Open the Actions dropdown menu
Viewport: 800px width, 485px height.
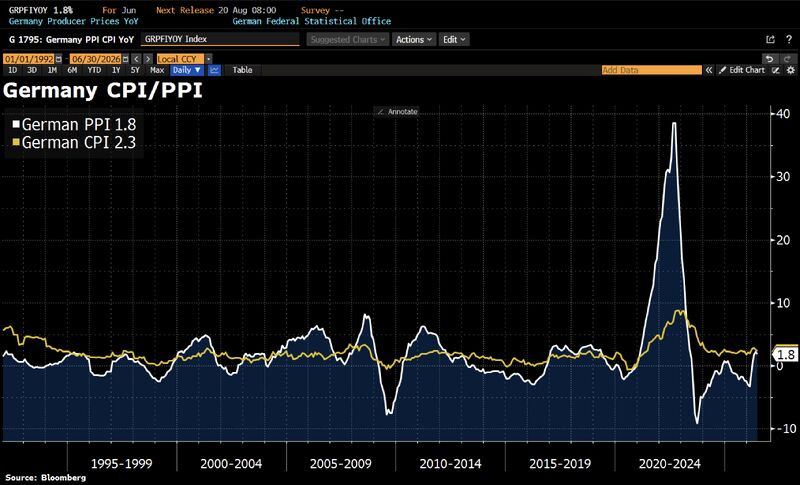(414, 39)
